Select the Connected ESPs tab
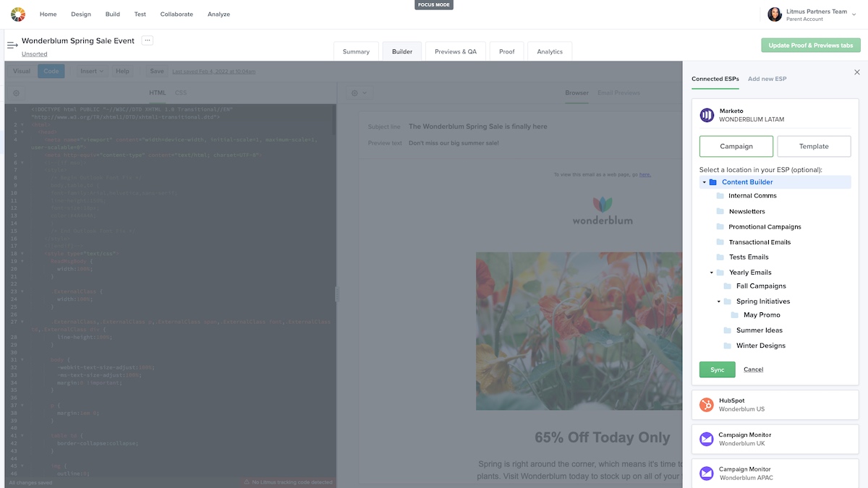 pos(715,79)
